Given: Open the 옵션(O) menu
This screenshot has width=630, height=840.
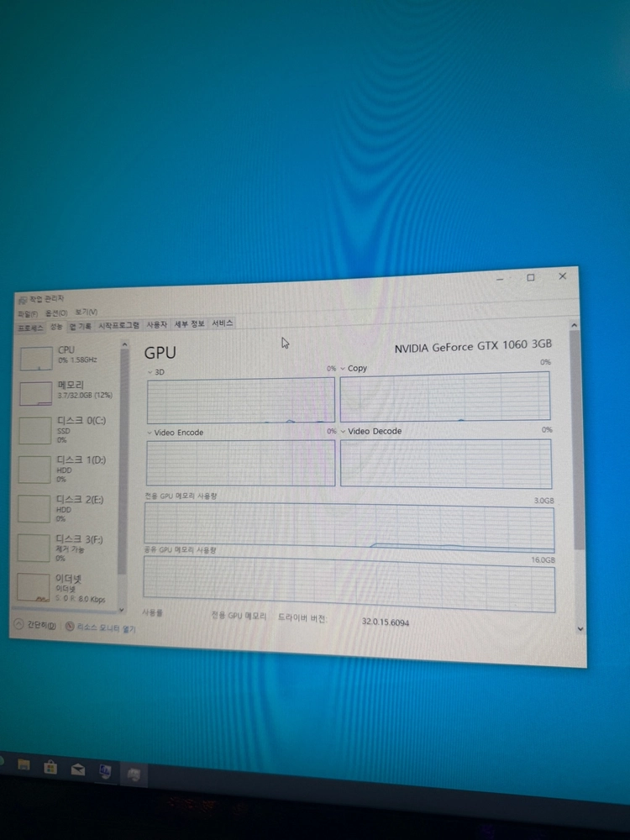Looking at the screenshot, I should pos(56,312).
